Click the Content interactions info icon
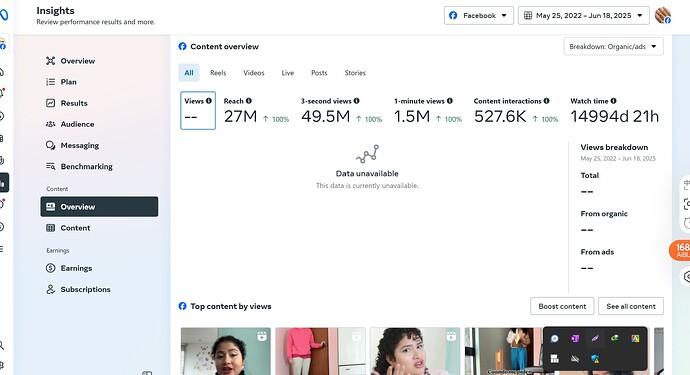 pyautogui.click(x=547, y=101)
